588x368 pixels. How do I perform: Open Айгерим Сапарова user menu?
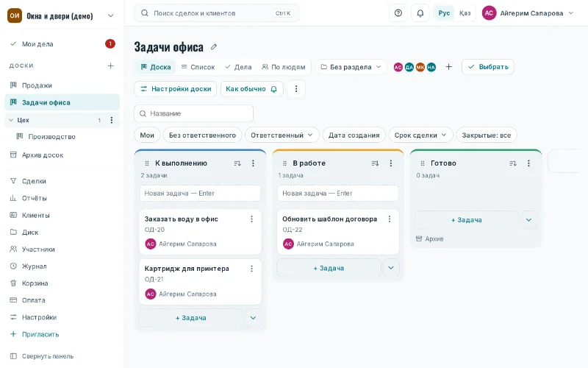click(528, 13)
